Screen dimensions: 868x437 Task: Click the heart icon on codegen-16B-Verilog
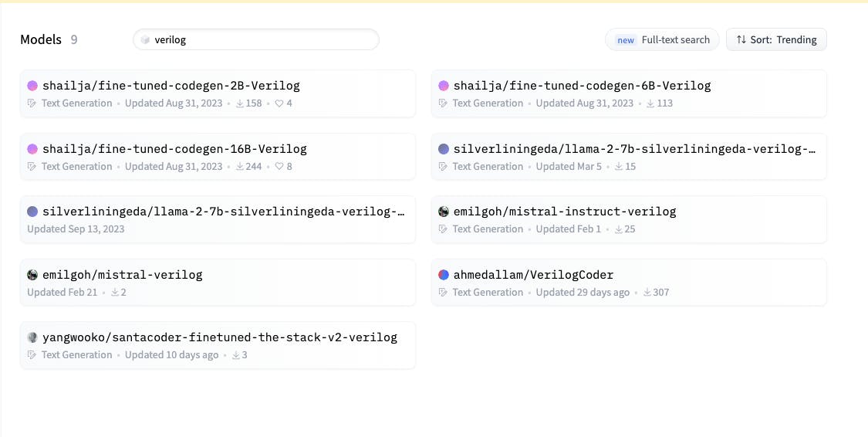pos(279,167)
